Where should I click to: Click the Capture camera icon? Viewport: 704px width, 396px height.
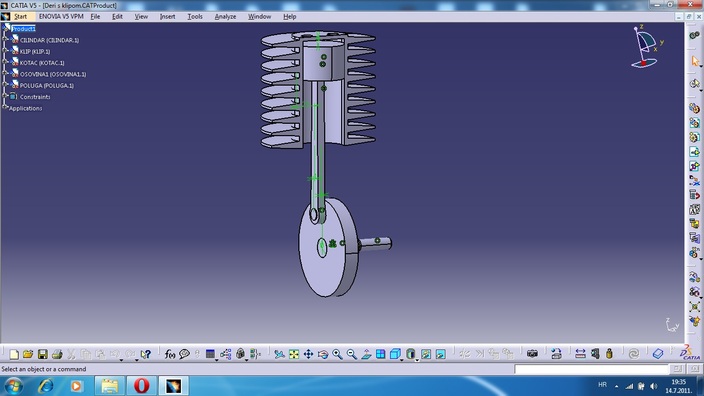tap(532, 354)
